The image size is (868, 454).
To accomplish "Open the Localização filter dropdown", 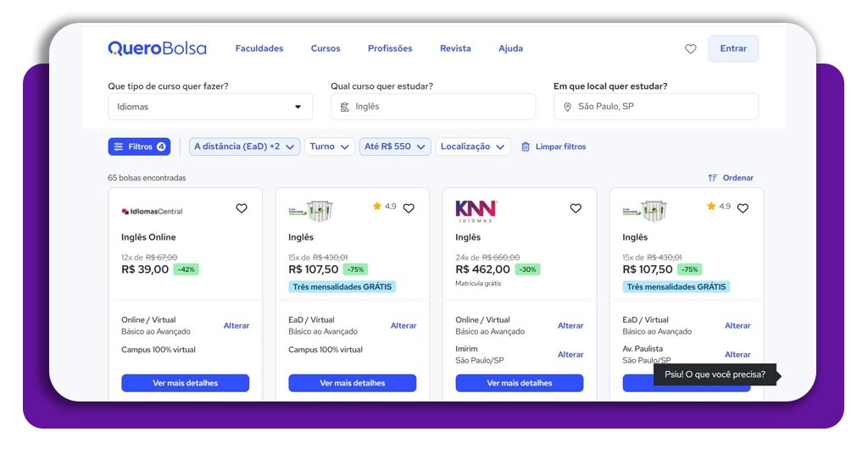I will pyautogui.click(x=473, y=147).
